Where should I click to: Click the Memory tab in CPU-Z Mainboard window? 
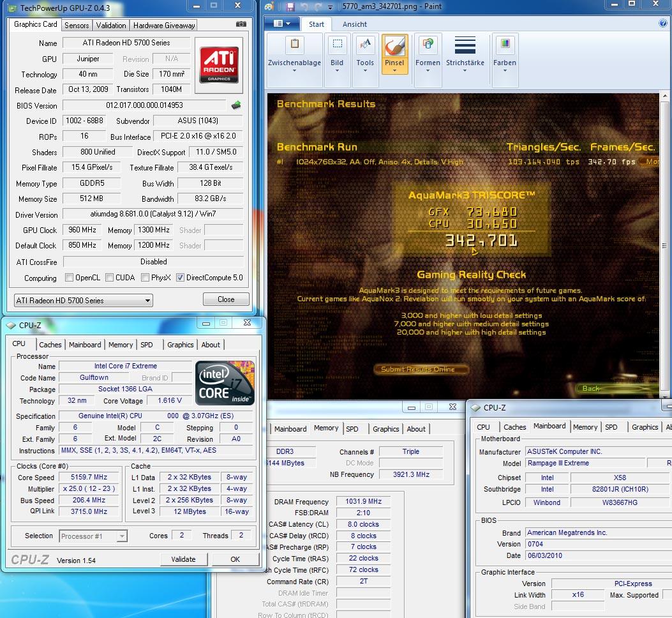(x=585, y=427)
